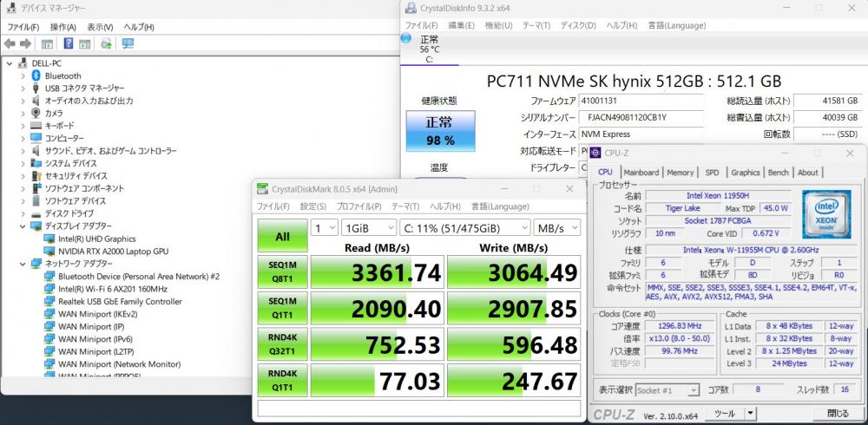
Task: Switch to the SPD tab in CPU-Z
Action: pos(712,173)
